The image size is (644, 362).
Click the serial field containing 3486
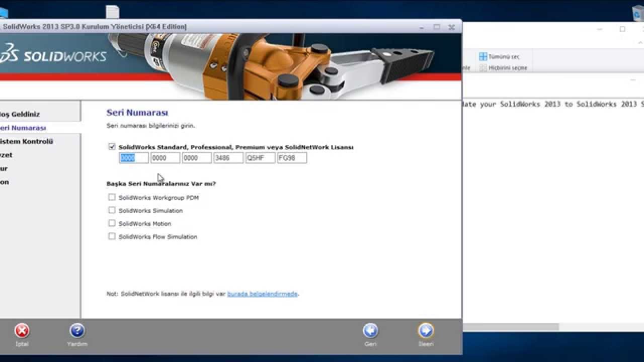[x=228, y=158]
